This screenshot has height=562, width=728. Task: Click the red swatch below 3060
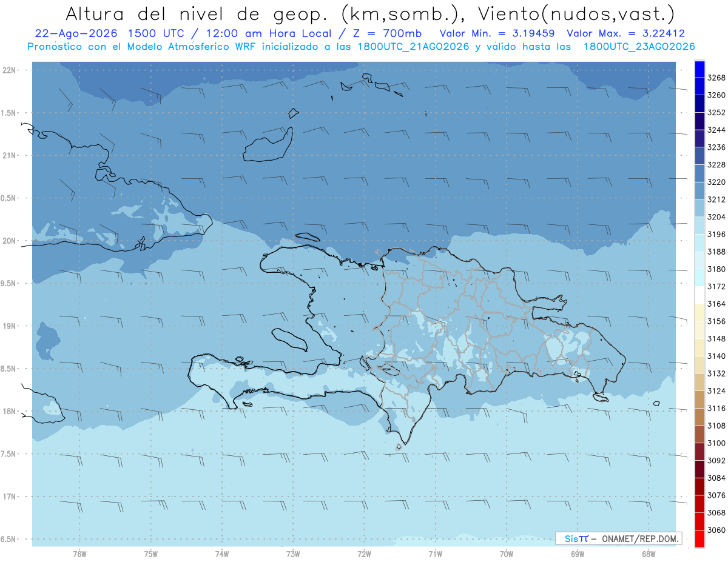[699, 538]
